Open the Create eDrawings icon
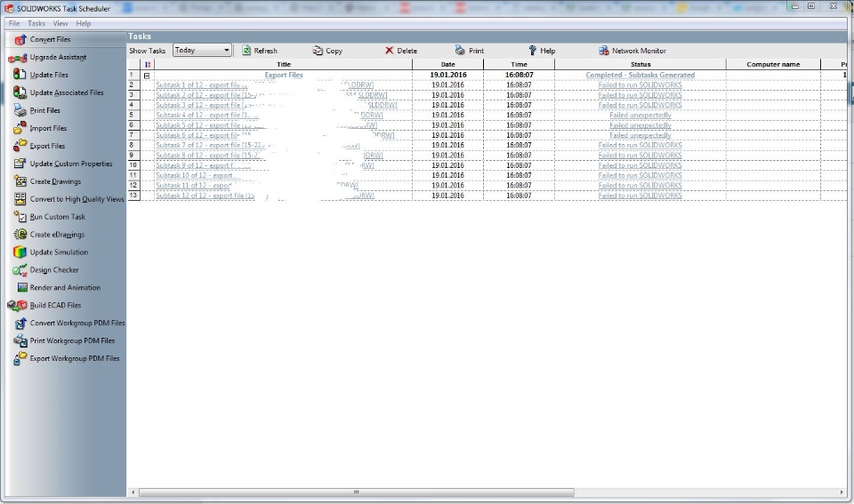854x504 pixels. point(20,235)
